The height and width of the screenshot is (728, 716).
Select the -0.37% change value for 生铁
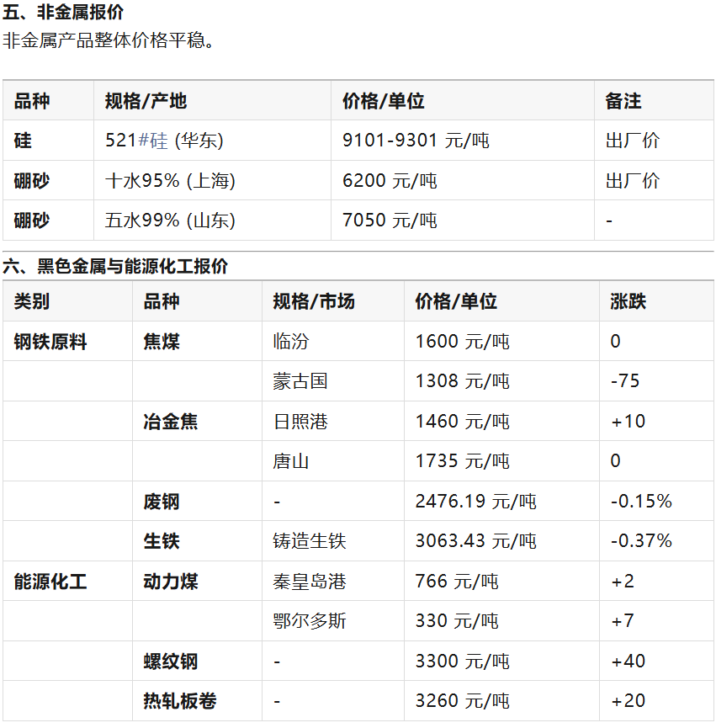coord(641,541)
